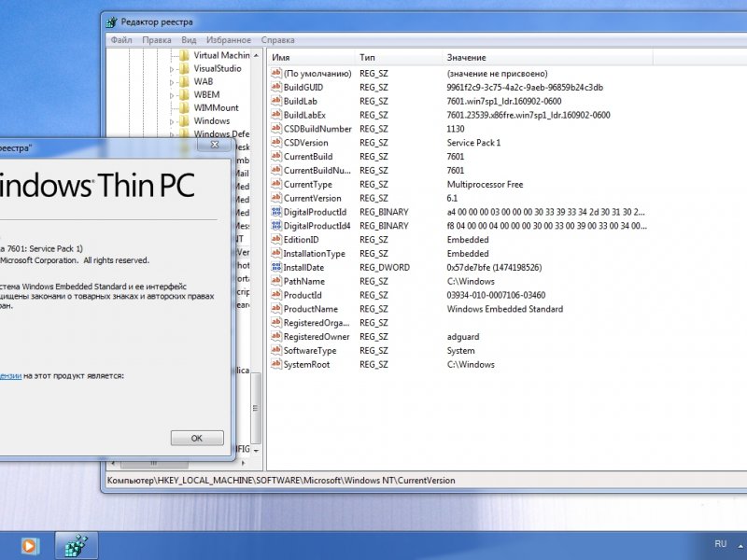The width and height of the screenshot is (747, 560).
Task: Expand the WBEM tree node
Action: (x=172, y=96)
